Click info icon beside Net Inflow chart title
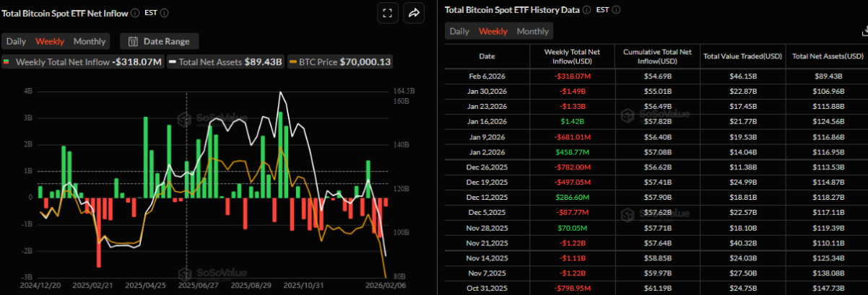Screen dimensions: 868x295 click(136, 13)
